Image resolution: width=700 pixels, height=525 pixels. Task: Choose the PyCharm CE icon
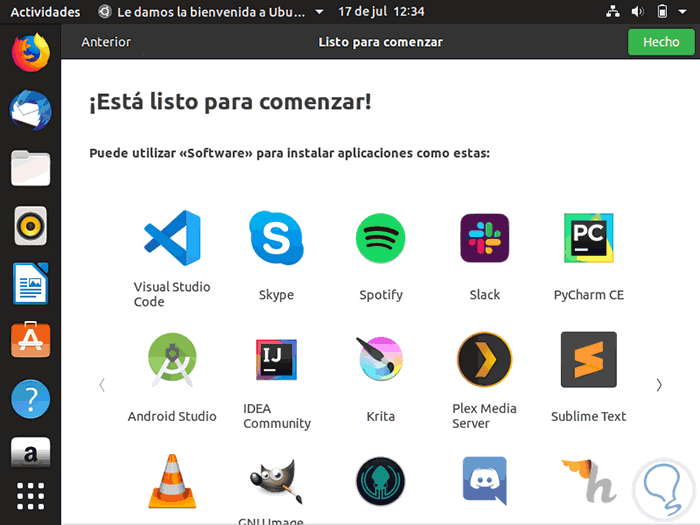pos(589,238)
